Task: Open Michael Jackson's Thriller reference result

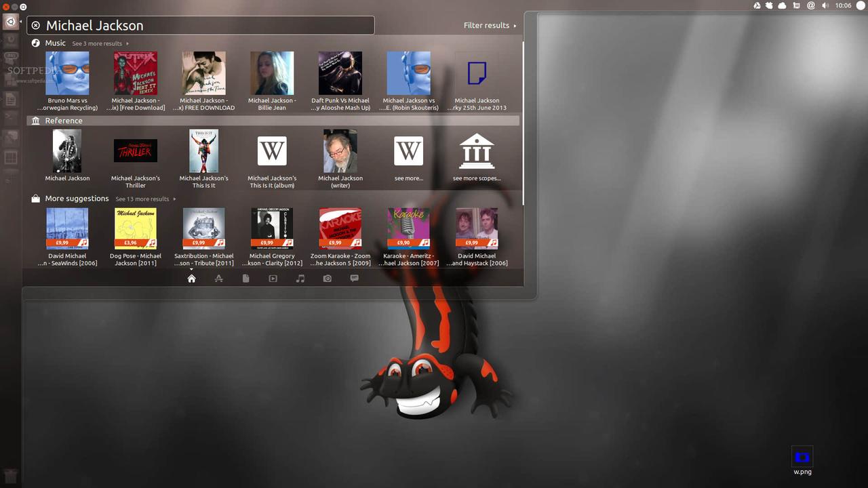Action: coord(136,157)
